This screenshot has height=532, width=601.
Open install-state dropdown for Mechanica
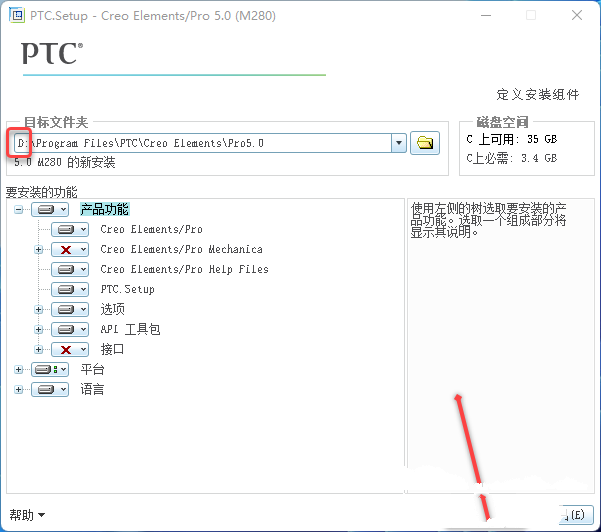tap(84, 250)
